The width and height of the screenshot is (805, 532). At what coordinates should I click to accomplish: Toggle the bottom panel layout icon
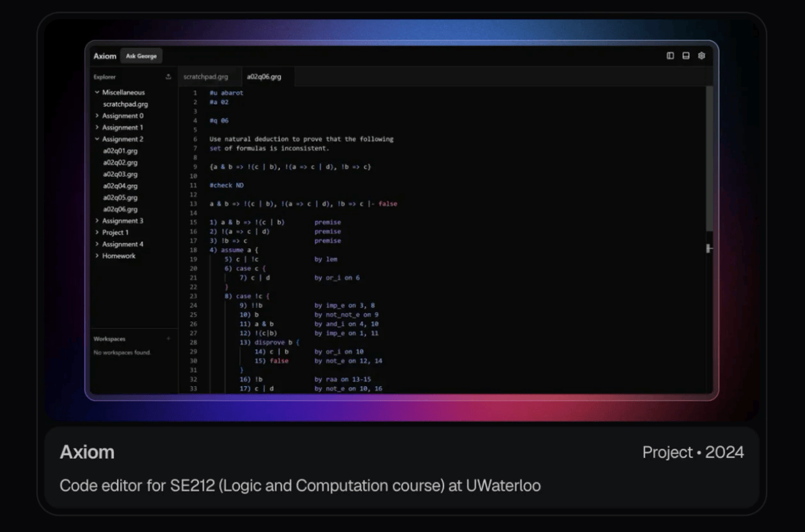[686, 56]
